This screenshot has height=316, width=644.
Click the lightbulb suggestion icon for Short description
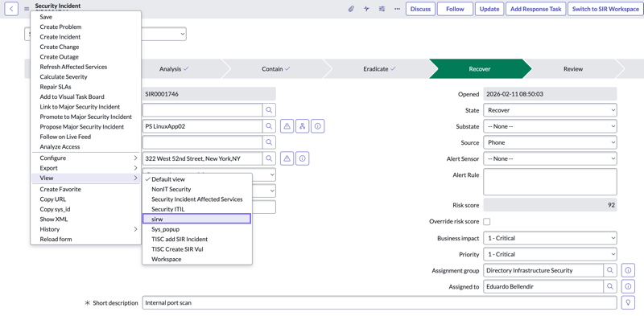coord(628,303)
